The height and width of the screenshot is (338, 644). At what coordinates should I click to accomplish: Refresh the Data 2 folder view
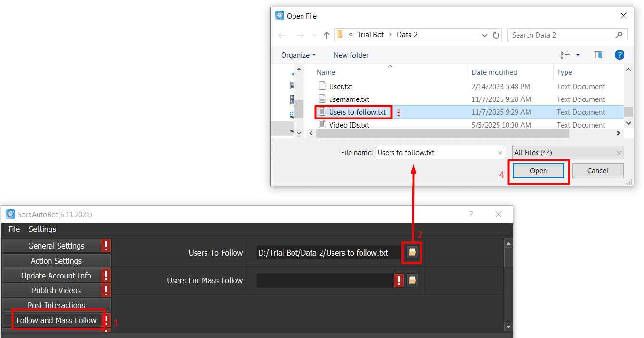[x=496, y=35]
